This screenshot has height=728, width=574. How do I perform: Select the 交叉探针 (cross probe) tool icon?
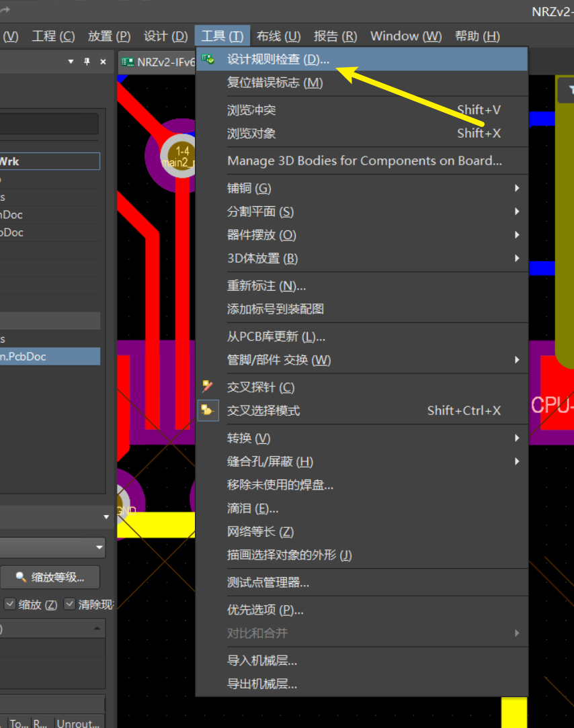point(207,385)
